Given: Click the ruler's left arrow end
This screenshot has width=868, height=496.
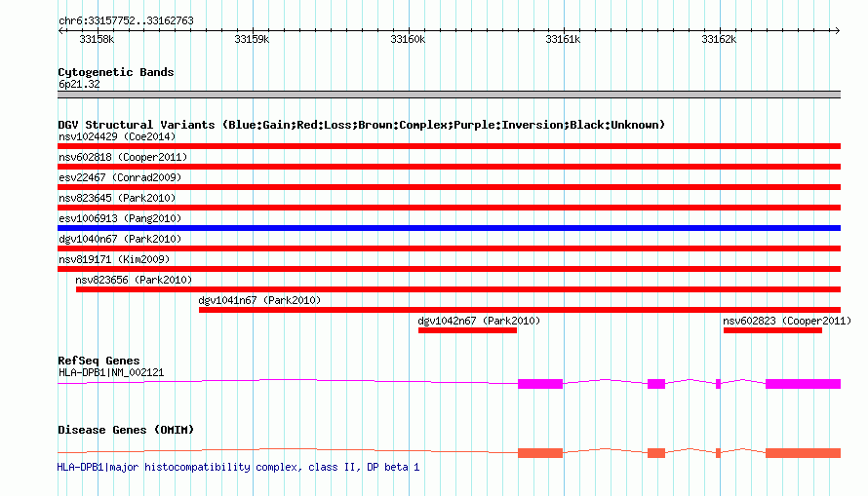Looking at the screenshot, I should click(x=60, y=30).
